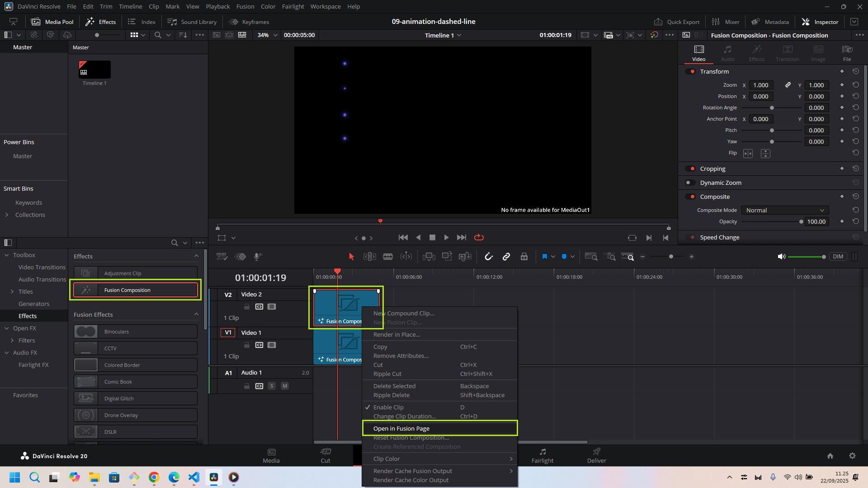Image resolution: width=868 pixels, height=488 pixels.
Task: Expand the Titles toolbox category
Action: [12, 291]
